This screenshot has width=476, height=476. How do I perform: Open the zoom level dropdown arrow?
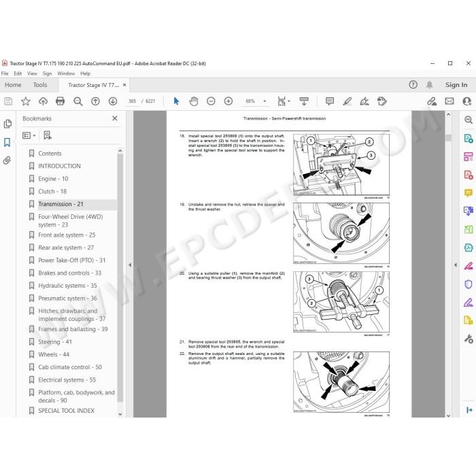[265, 101]
